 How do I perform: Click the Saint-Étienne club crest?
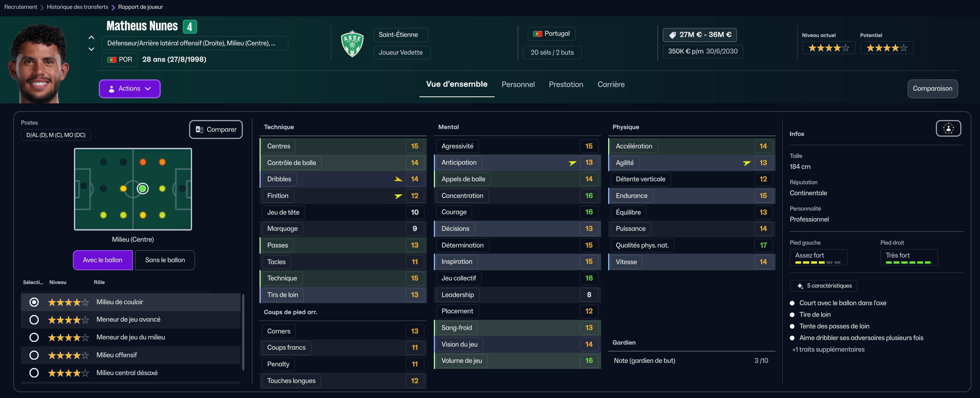click(352, 43)
